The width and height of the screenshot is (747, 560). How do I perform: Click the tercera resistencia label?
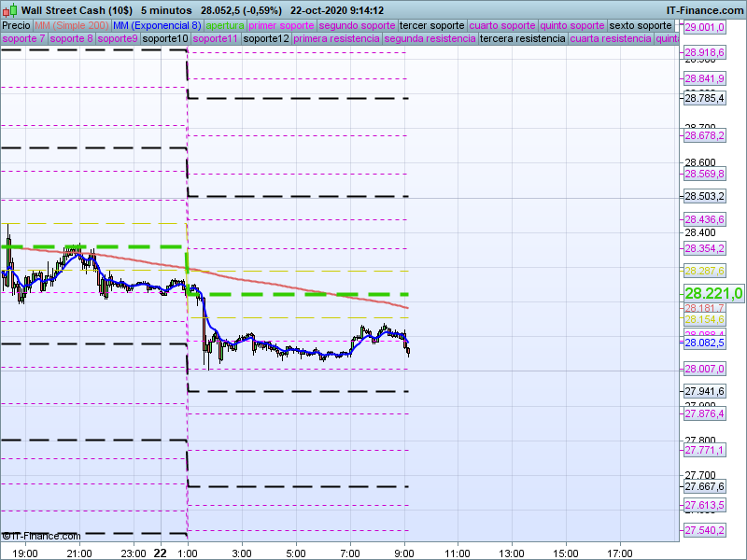click(523, 38)
